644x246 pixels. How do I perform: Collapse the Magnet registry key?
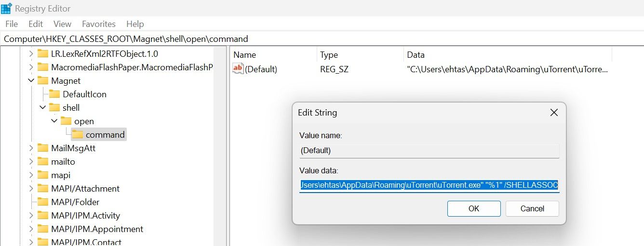pyautogui.click(x=31, y=80)
